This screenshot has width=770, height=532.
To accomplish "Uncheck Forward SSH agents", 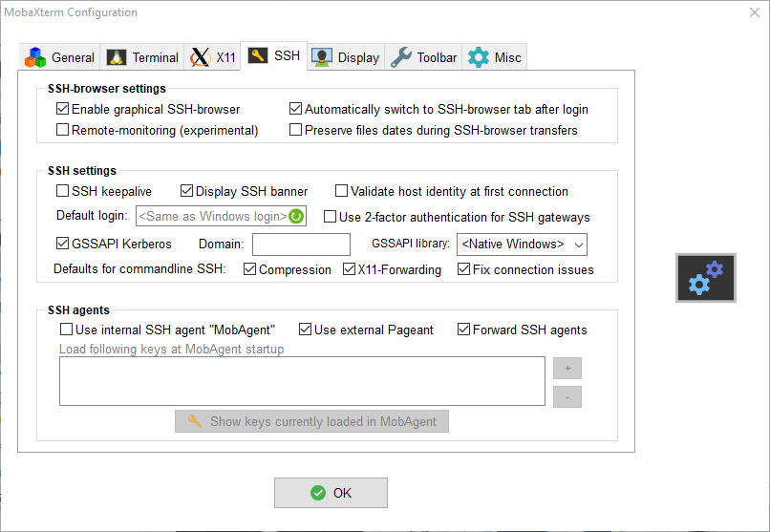I will click(x=463, y=329).
